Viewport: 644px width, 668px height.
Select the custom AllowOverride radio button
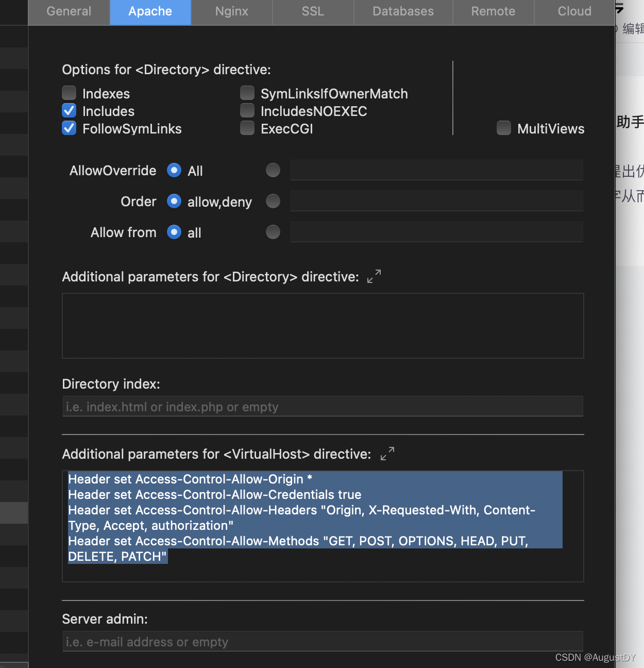tap(273, 170)
